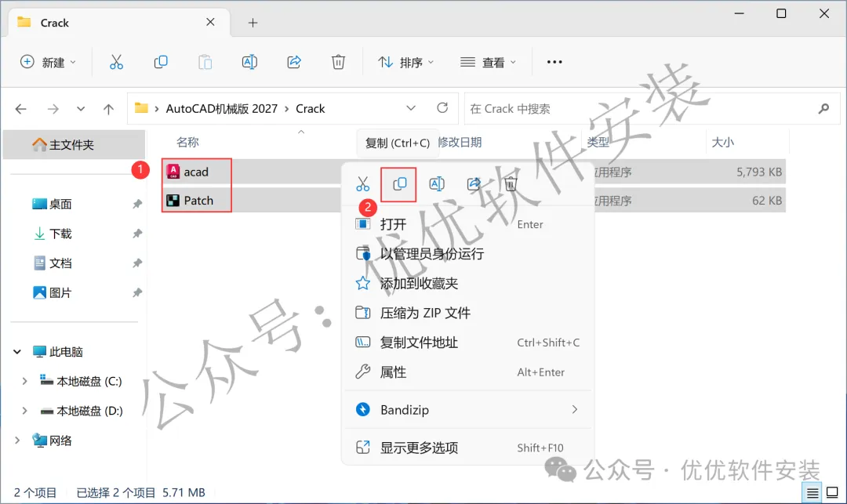Click the Share icon in the context menu
847x504 pixels.
click(474, 184)
